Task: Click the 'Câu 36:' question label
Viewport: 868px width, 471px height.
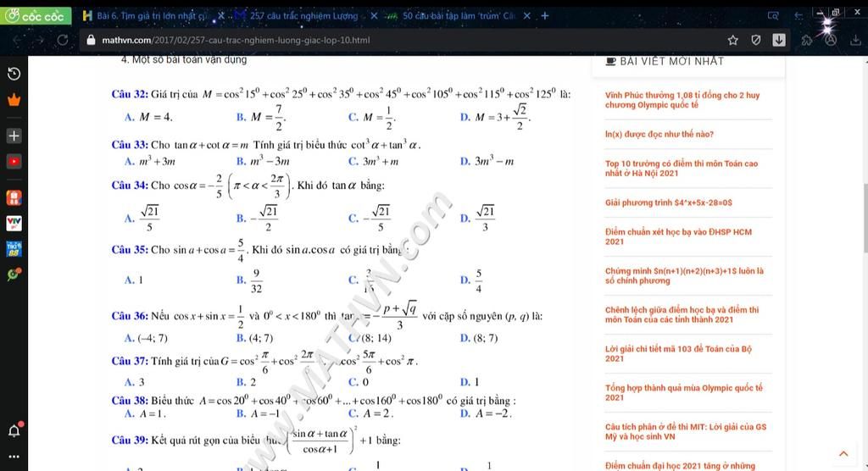Action: pyautogui.click(x=130, y=316)
